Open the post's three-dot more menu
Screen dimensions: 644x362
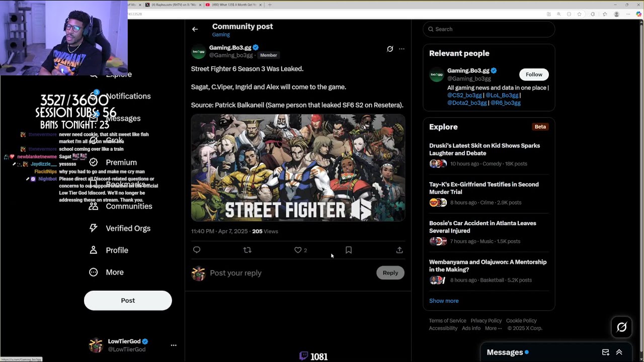pos(401,49)
